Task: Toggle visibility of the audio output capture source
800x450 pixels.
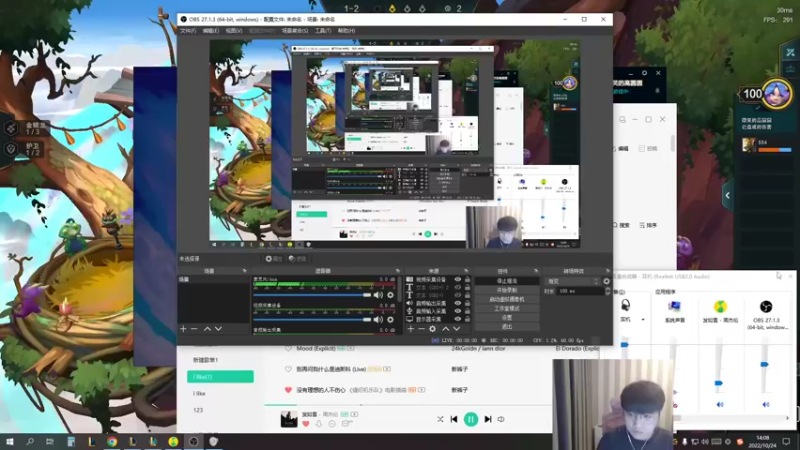Action: [458, 303]
